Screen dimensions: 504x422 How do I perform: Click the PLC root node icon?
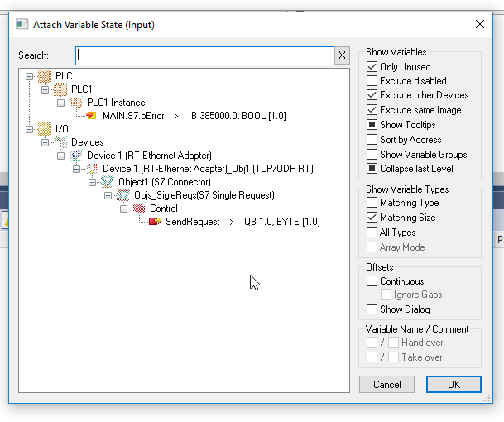tap(45, 76)
